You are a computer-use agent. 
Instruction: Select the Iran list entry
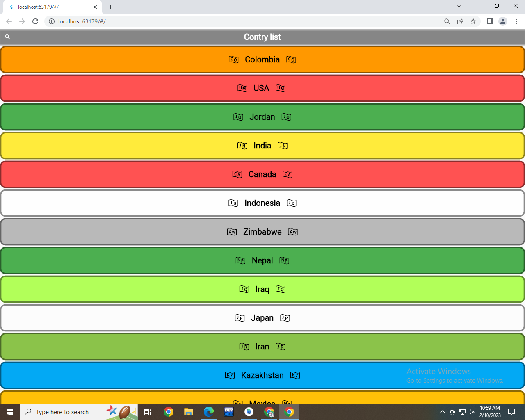[262, 347]
